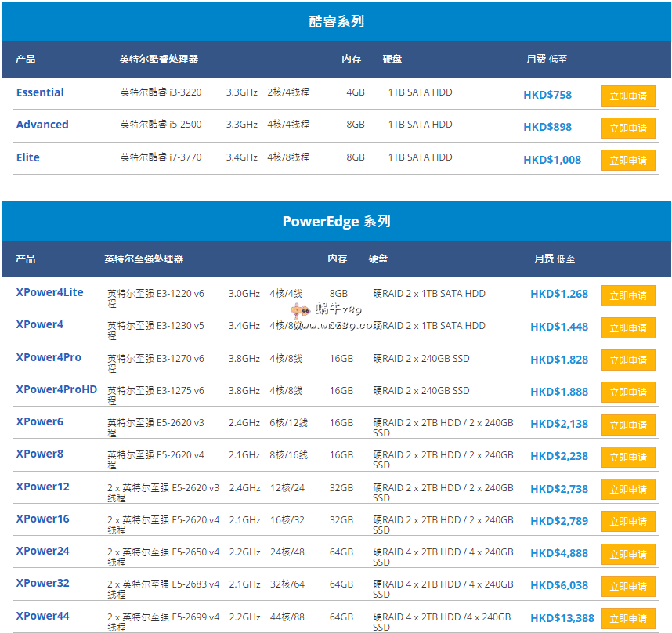Screen dimensions: 672x633
Task: Apply for the XPower24 server plan
Action: (627, 553)
